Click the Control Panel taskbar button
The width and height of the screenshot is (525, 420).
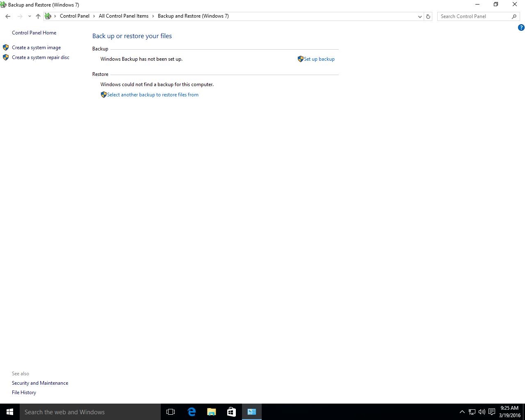pyautogui.click(x=252, y=412)
